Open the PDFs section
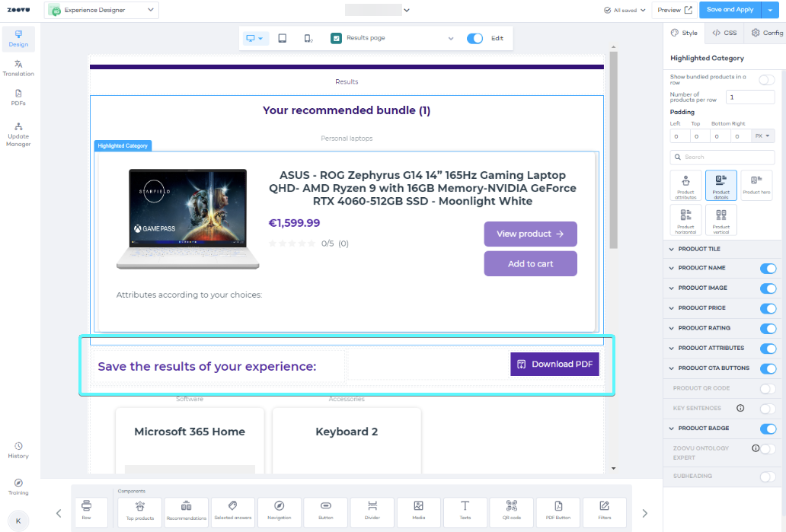Viewport: 786px width, 532px height. point(18,97)
